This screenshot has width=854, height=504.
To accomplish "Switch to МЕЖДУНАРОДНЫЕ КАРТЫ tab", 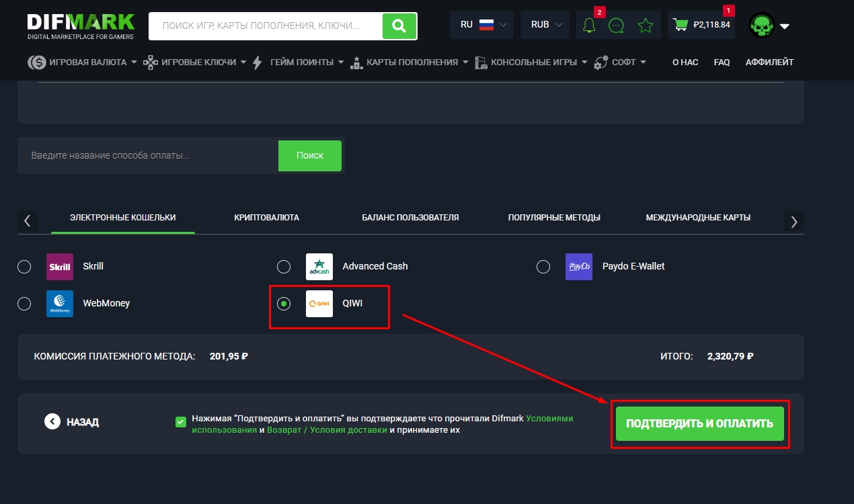I will [698, 218].
